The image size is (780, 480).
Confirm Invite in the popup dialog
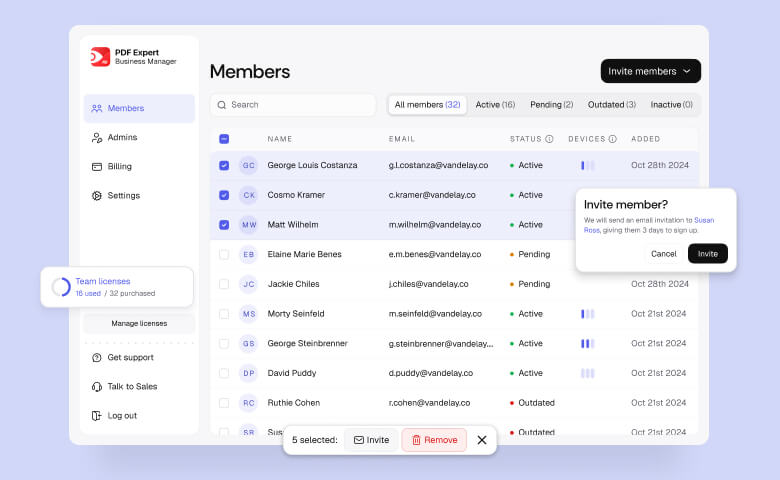(707, 254)
